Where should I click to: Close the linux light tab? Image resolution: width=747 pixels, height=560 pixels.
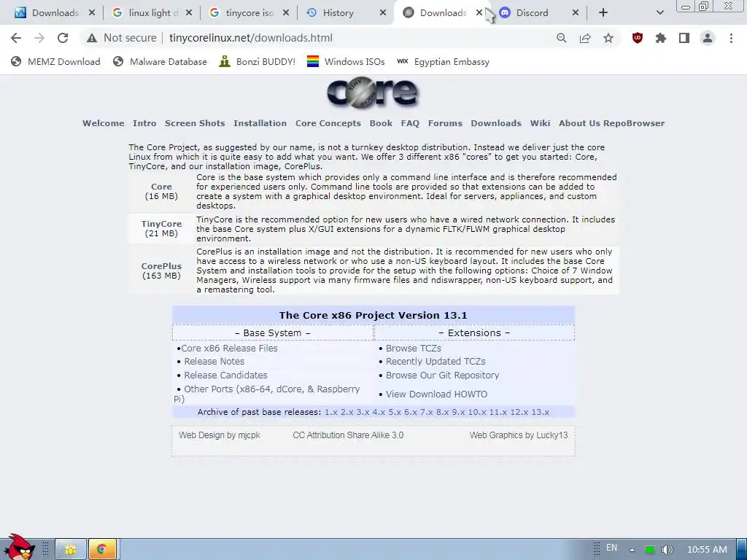coord(189,13)
